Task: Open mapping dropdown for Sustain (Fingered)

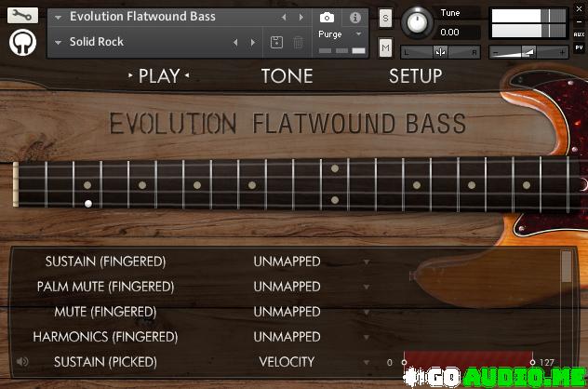Action: tap(367, 262)
